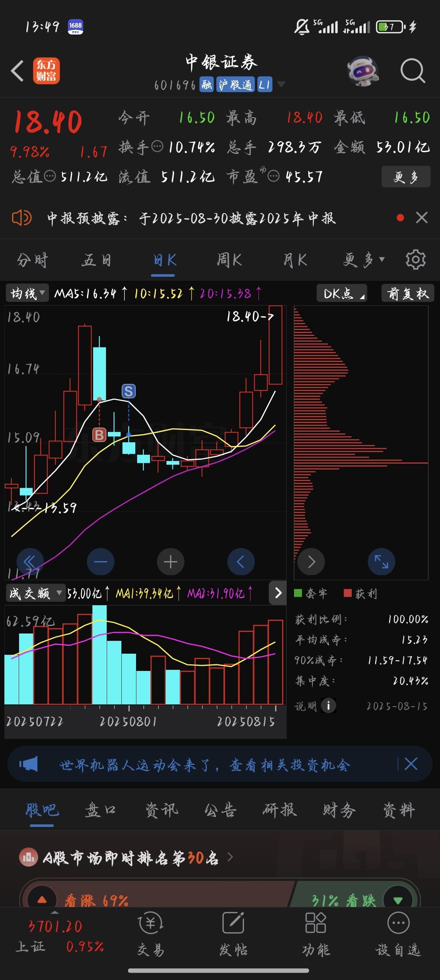Select the 日K tab

point(165,260)
